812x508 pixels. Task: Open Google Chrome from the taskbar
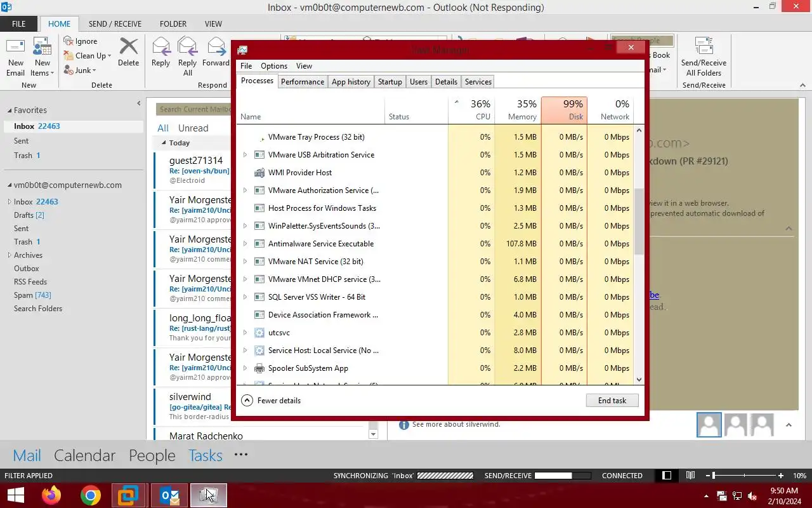91,495
